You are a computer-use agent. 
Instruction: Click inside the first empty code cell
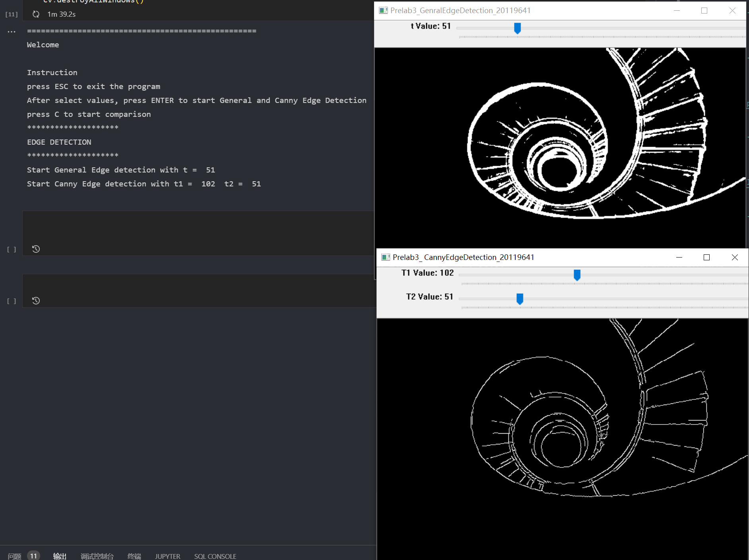198,233
